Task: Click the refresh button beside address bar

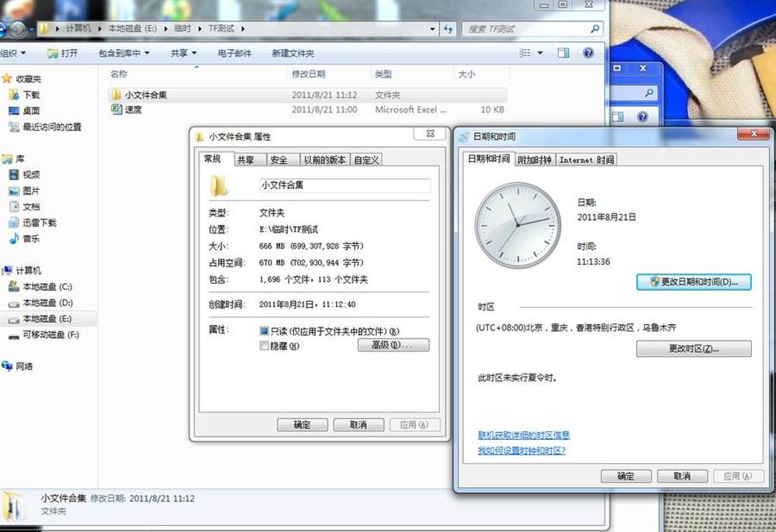Action: point(449,29)
